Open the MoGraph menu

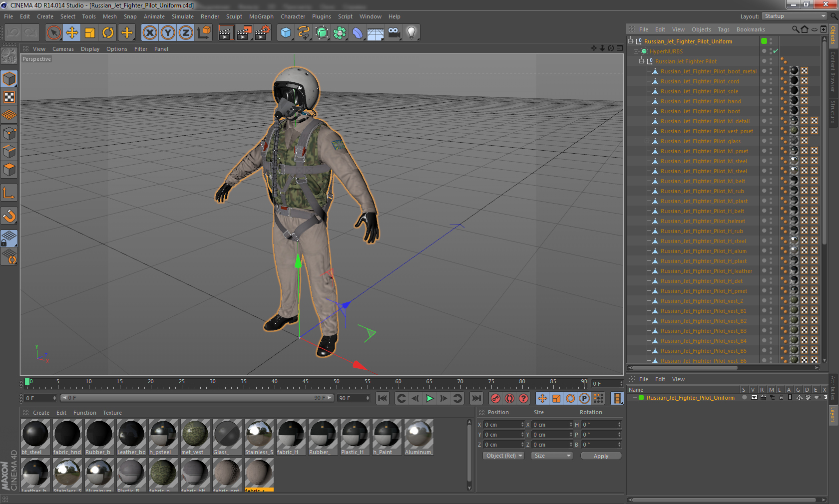point(261,16)
